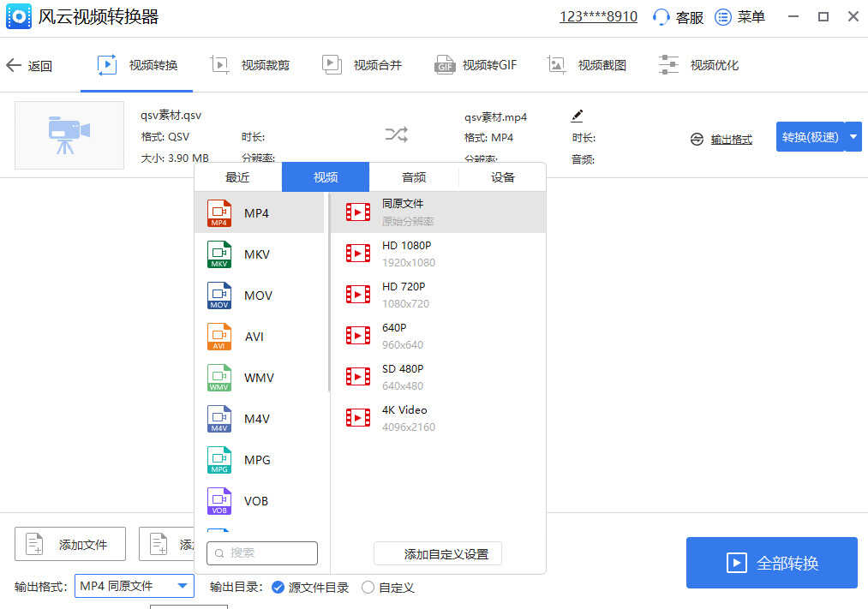This screenshot has width=868, height=609.
Task: Click the film icon beside HD 720P
Action: [x=358, y=295]
